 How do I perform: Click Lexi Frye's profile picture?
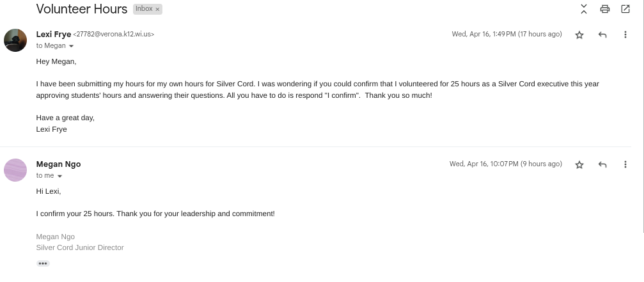pyautogui.click(x=15, y=40)
